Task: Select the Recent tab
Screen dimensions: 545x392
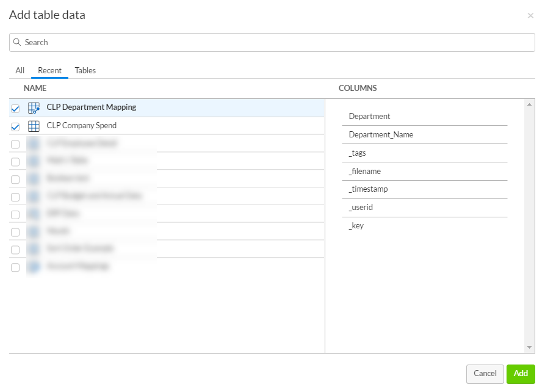Action: [49, 70]
